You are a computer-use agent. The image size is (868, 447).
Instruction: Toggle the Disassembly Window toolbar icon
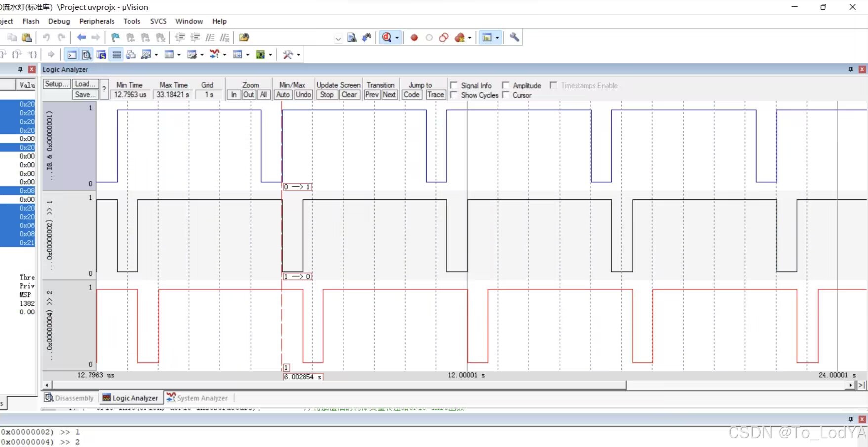coord(87,55)
